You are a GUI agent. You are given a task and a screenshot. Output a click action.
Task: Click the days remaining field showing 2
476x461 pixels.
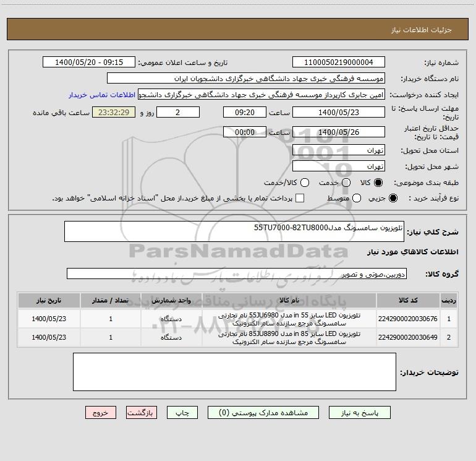tap(178, 112)
